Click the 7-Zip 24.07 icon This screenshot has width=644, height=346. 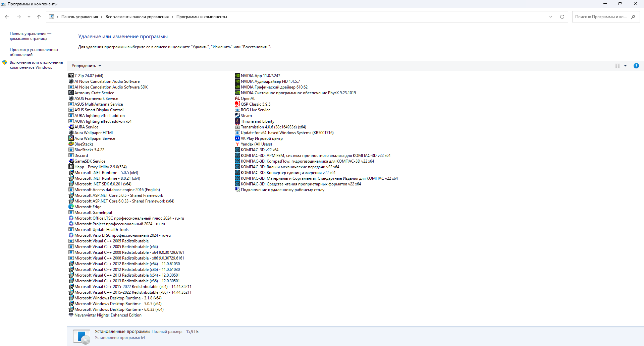pyautogui.click(x=71, y=75)
